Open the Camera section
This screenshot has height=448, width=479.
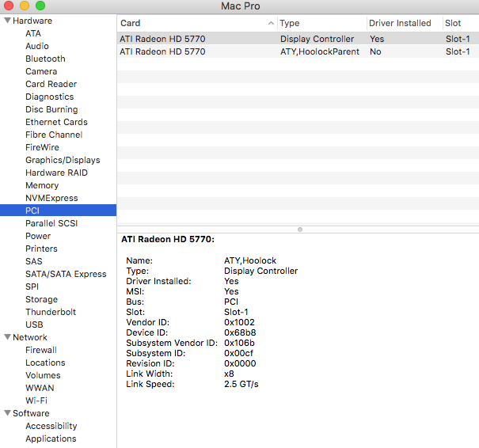point(41,71)
